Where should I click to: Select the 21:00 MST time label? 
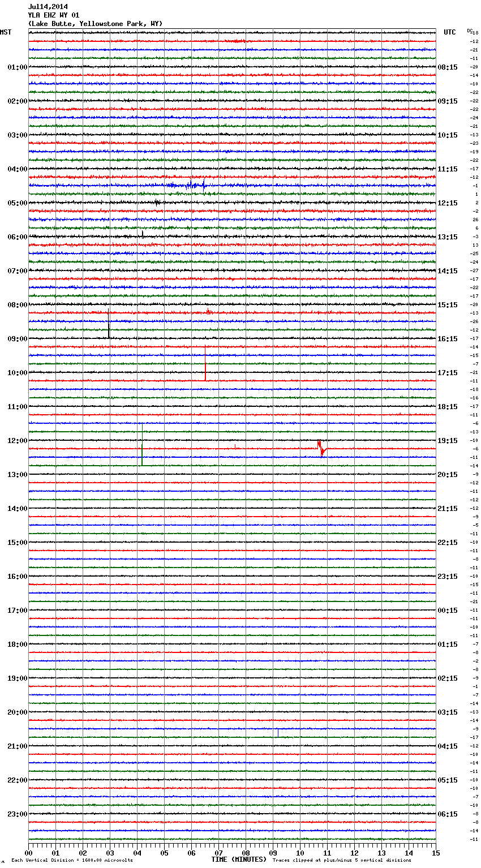(x=18, y=746)
